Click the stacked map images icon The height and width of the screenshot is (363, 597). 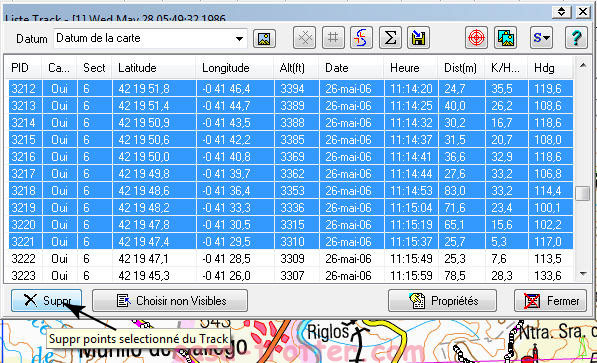[505, 38]
